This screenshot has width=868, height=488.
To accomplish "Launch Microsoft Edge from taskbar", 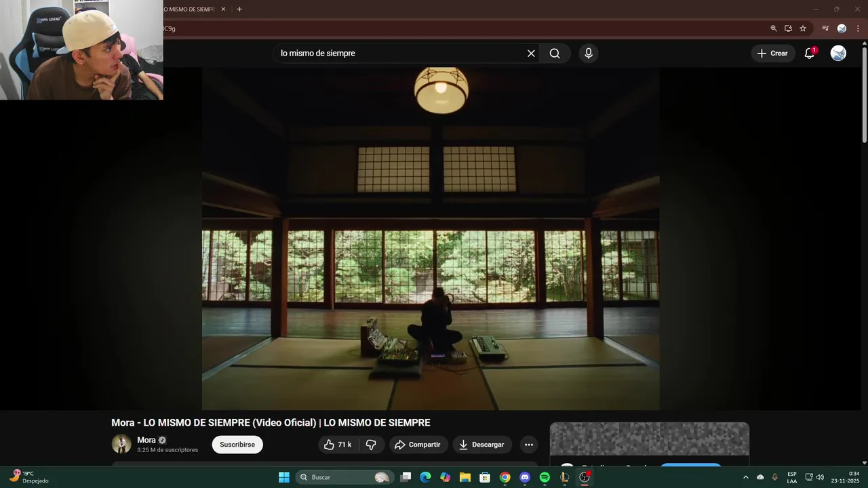I will point(425,477).
